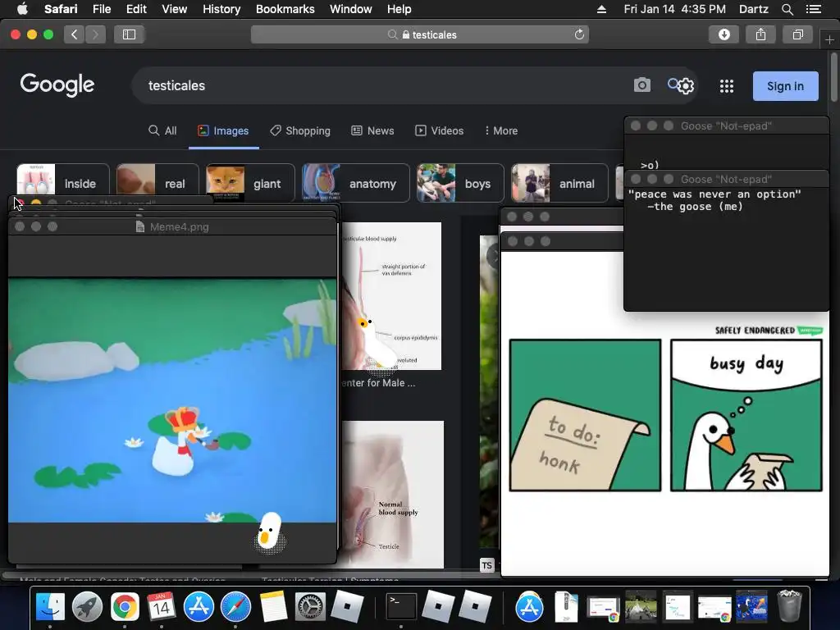The image size is (840, 630).
Task: Select the Images tab
Action: [223, 130]
